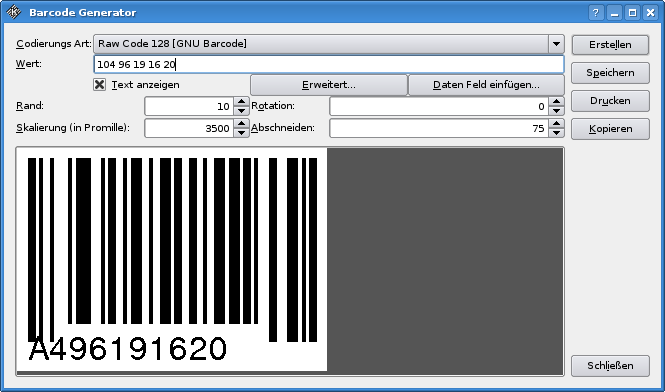Increase Abschneiden value with up arrow

[x=556, y=123]
